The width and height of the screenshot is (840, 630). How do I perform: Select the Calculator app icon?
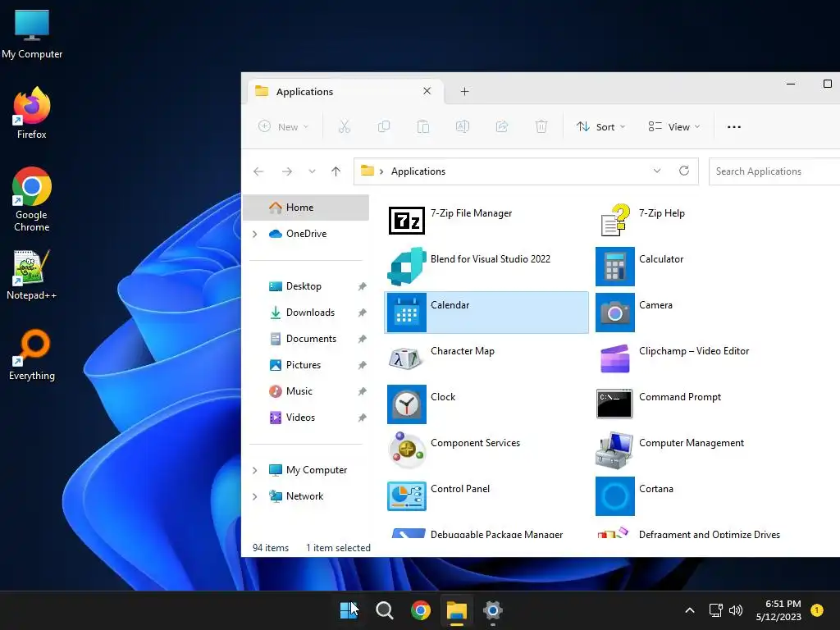click(x=615, y=267)
